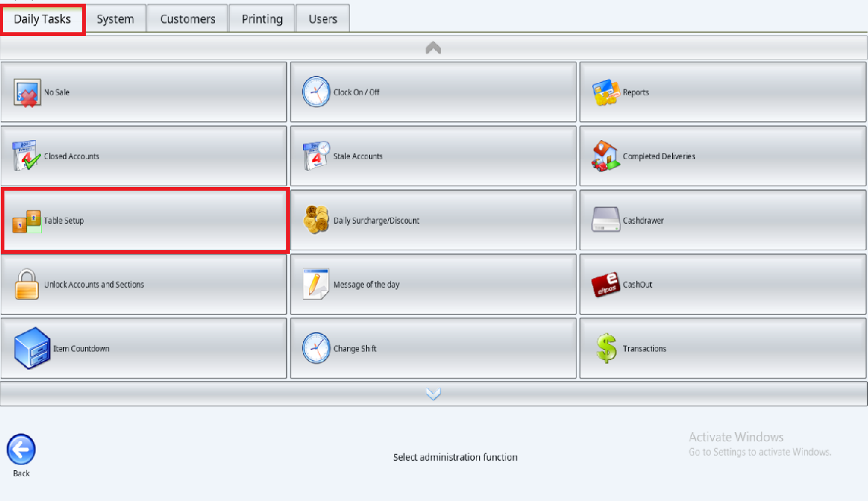This screenshot has height=501, width=868.
Task: Click the No Sale icon
Action: point(27,92)
